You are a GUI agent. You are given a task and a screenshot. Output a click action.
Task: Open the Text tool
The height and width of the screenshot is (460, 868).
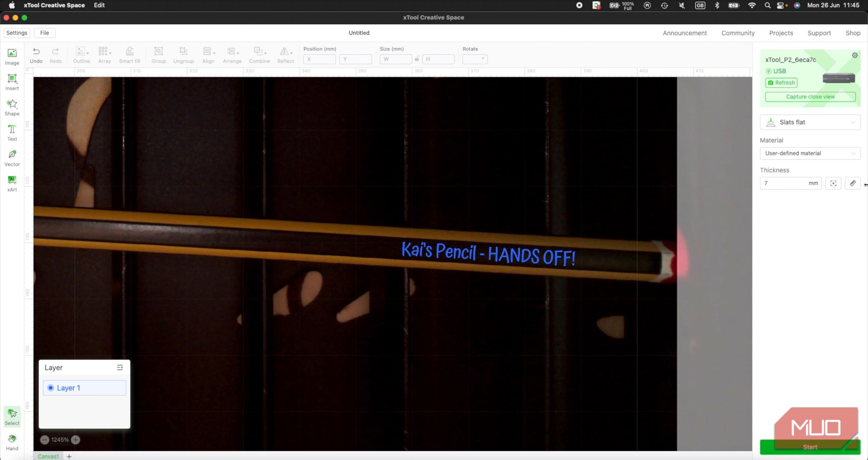tap(12, 132)
